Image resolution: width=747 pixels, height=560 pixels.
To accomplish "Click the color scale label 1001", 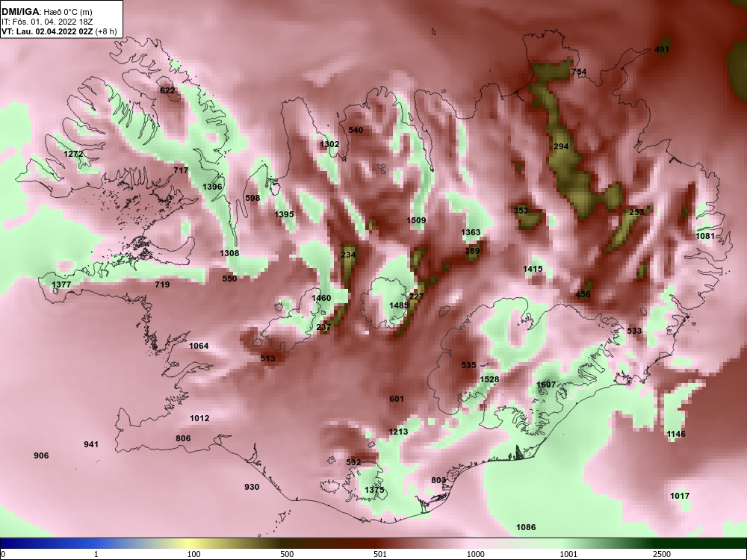I will 568,554.
